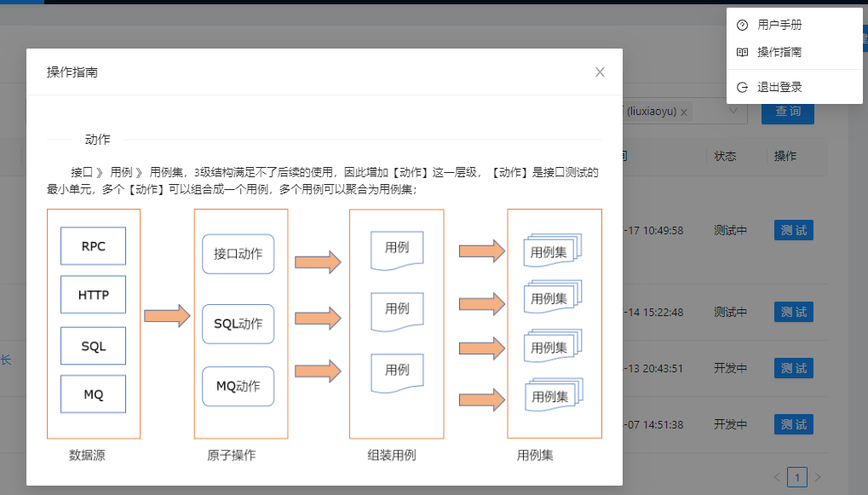
Task: Click 测试中 status in the 10:49:58 row
Action: [x=730, y=230]
